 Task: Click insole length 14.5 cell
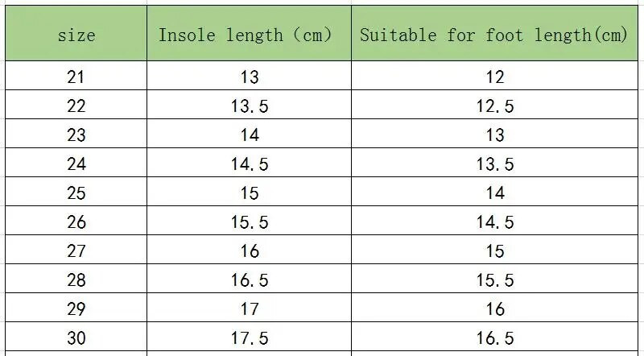[250, 164]
